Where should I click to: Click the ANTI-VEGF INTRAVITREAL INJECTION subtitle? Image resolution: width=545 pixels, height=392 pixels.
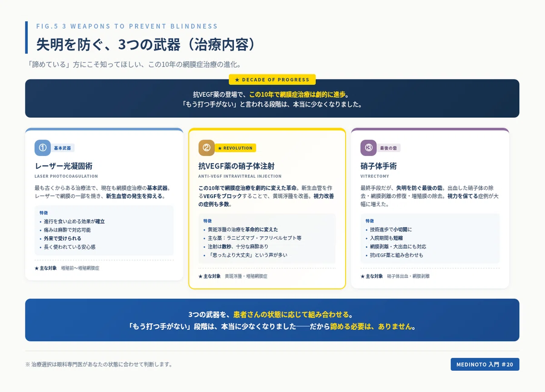(x=240, y=176)
